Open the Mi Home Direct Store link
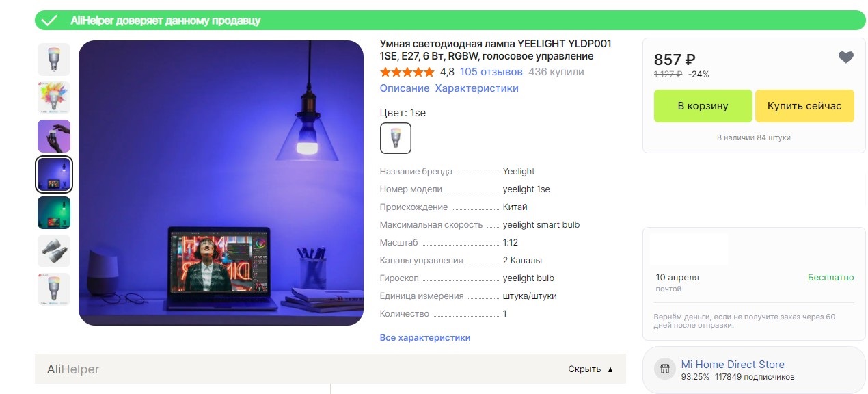Viewport: 868px width, 394px height. pos(733,365)
